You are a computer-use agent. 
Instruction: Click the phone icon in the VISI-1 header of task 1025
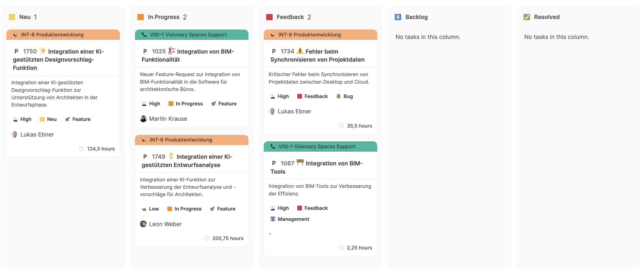(144, 35)
